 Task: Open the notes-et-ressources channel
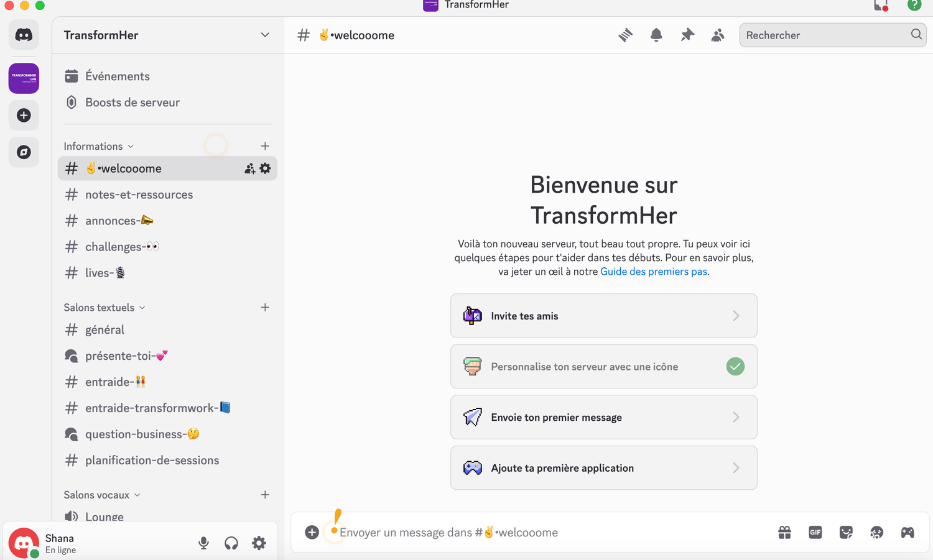[x=167, y=195]
